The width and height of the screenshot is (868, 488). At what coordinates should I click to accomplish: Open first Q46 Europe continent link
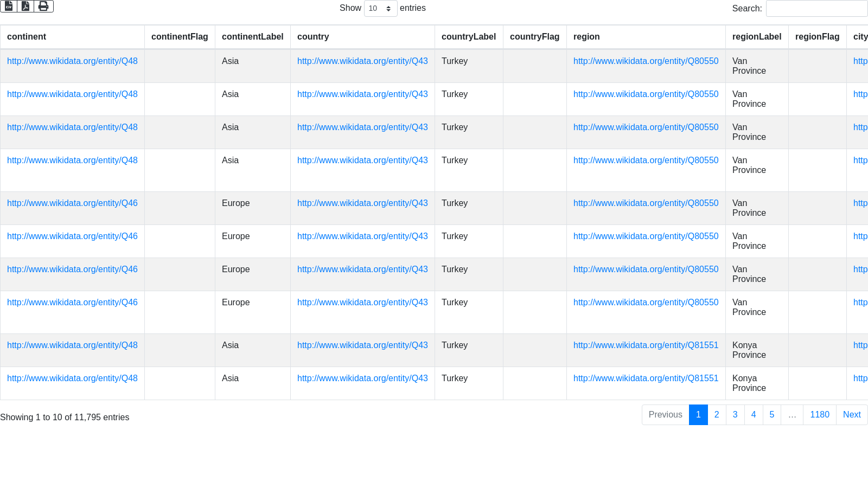(72, 203)
